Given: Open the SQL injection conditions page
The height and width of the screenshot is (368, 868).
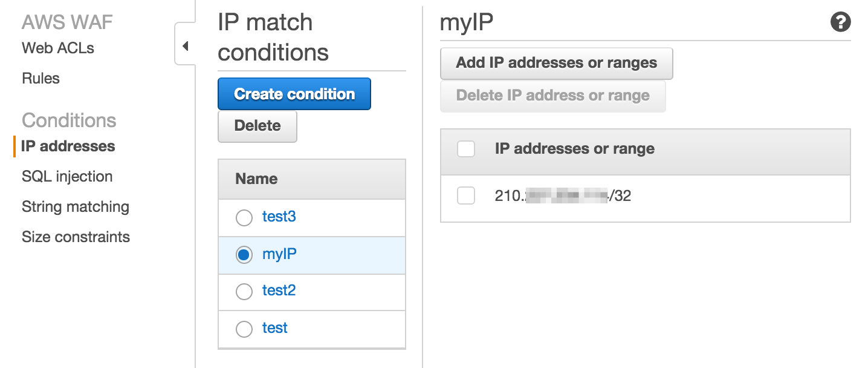Looking at the screenshot, I should point(67,177).
